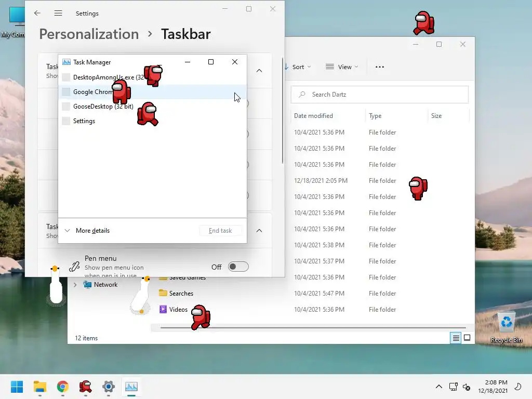Expand the Network tree item
Screen dimensions: 532x399
[75, 285]
